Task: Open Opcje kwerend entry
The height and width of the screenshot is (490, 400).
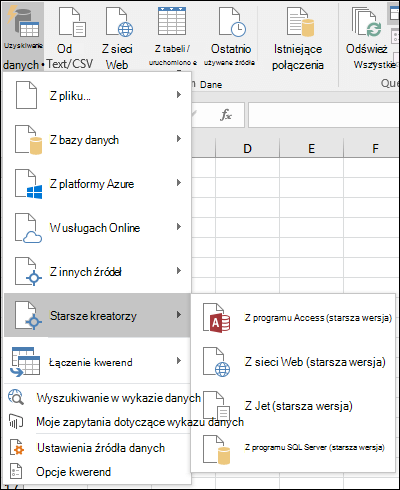Action: point(73,472)
